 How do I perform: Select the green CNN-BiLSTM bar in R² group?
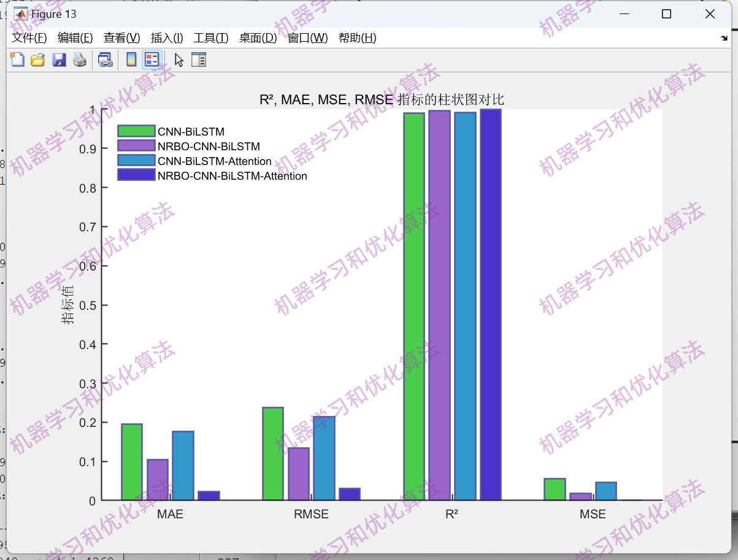(413, 307)
